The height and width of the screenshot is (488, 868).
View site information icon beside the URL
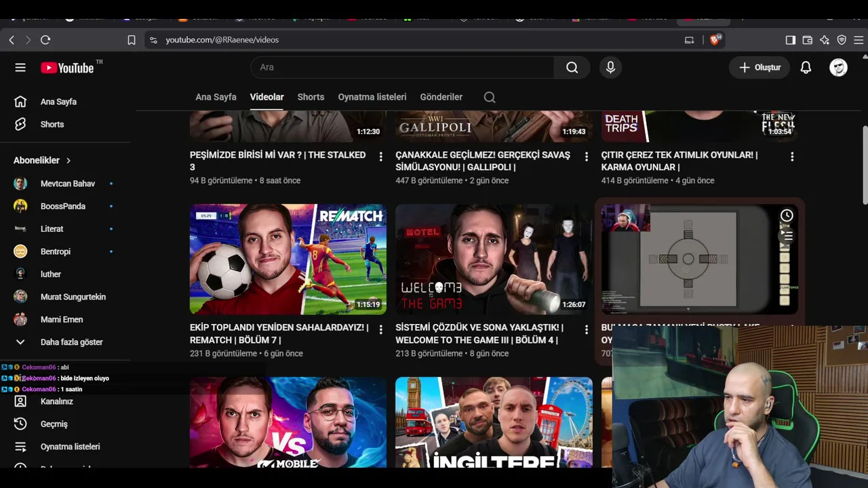[153, 40]
